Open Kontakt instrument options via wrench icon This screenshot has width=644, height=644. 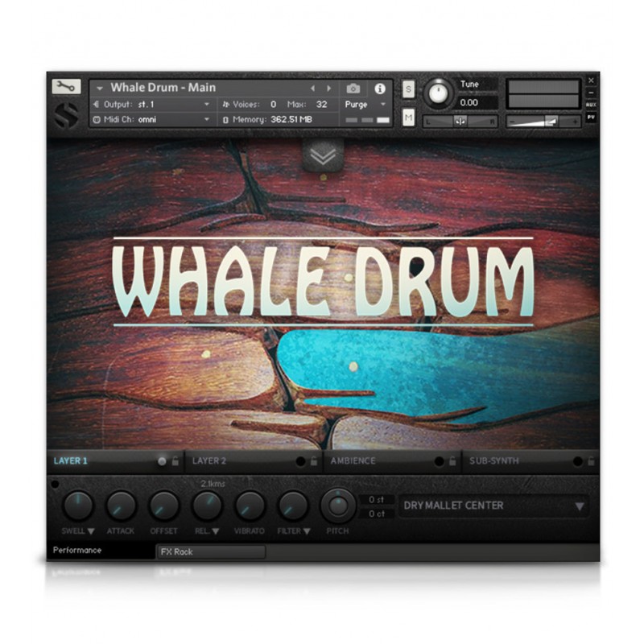[66, 85]
